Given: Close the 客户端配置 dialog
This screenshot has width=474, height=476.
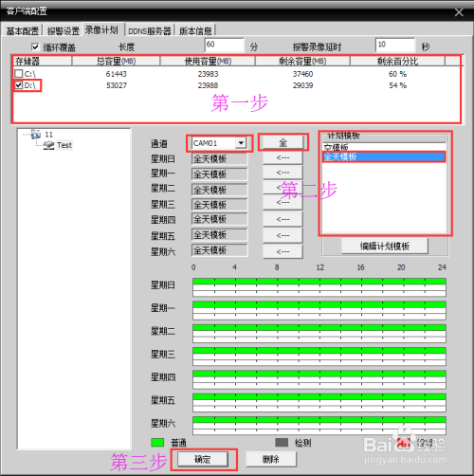Looking at the screenshot, I should 459,12.
